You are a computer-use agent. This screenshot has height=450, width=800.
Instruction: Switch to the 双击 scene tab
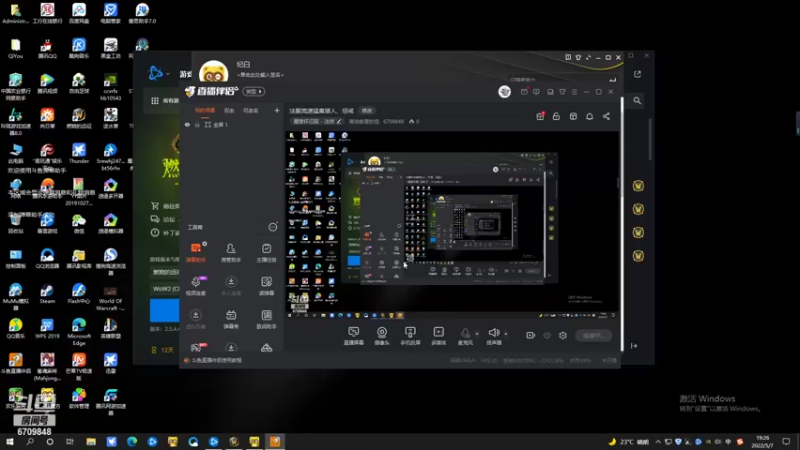pos(229,111)
